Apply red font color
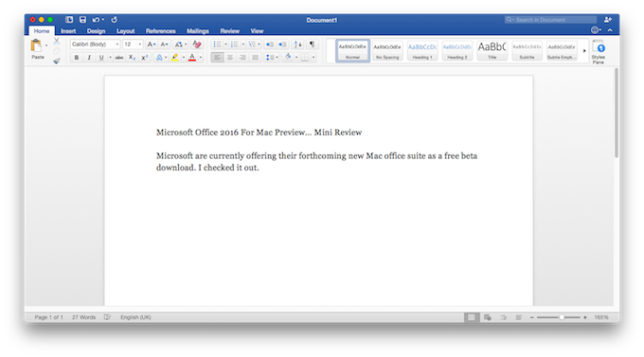This screenshot has height=357, width=644. tap(192, 58)
